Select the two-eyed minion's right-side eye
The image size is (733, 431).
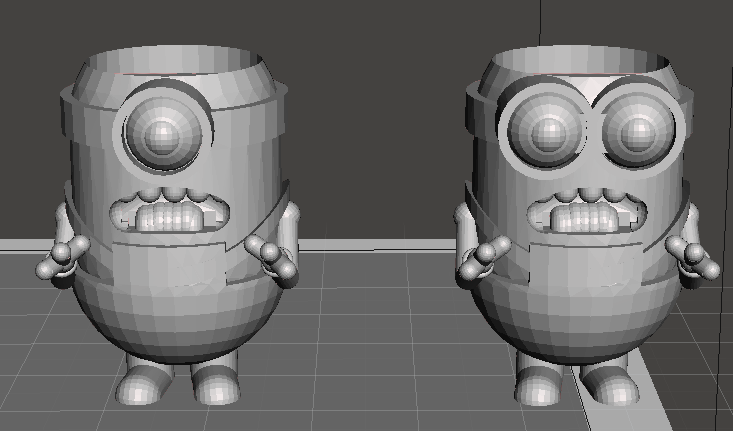coord(634,132)
